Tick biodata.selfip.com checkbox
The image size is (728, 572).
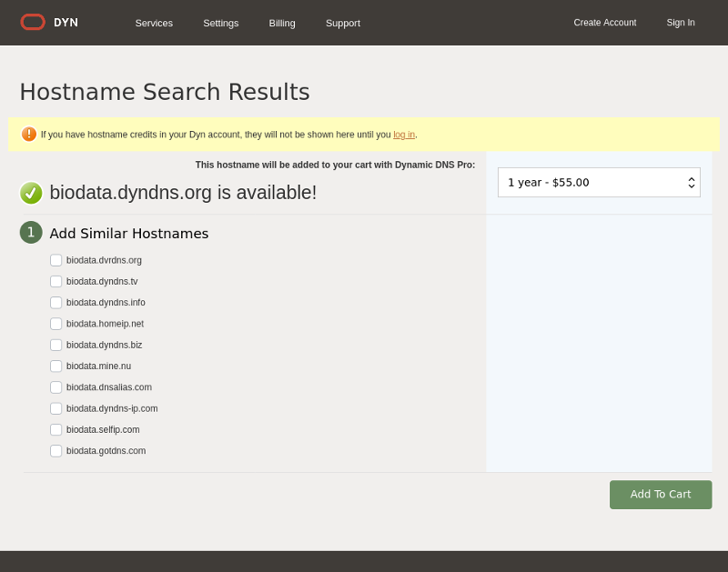(56, 429)
